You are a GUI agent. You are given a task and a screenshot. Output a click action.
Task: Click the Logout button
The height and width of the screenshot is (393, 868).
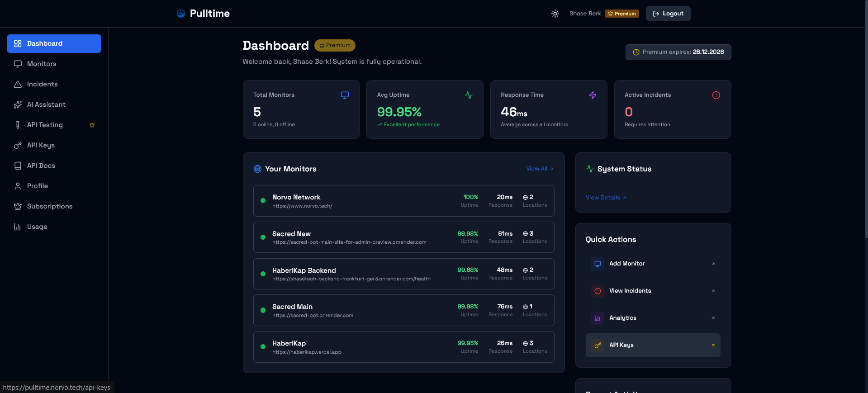point(668,14)
